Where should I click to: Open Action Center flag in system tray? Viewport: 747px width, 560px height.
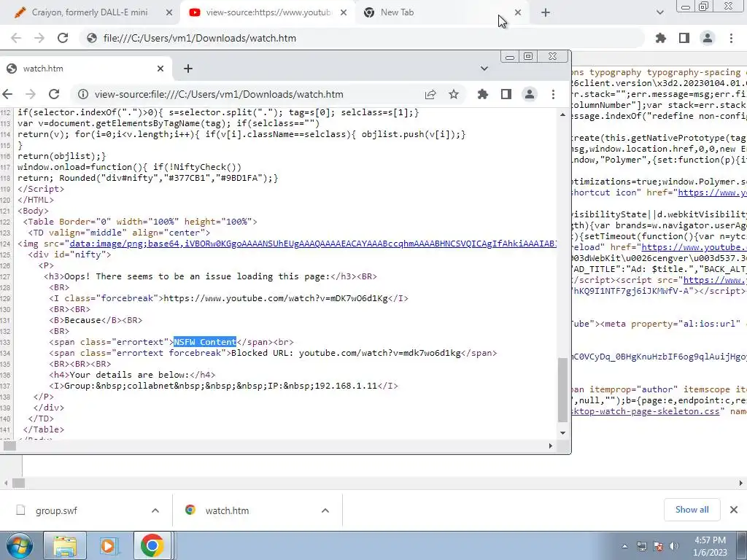click(658, 546)
